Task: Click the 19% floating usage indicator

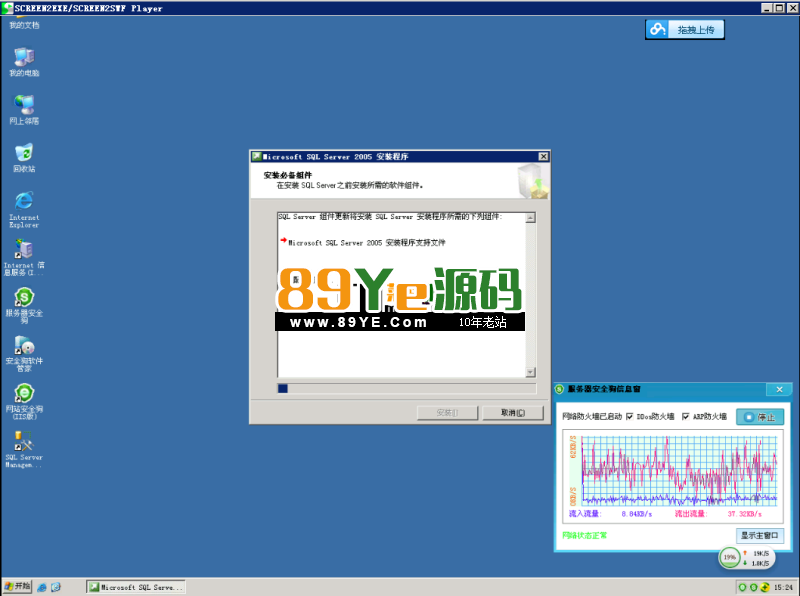Action: 730,557
